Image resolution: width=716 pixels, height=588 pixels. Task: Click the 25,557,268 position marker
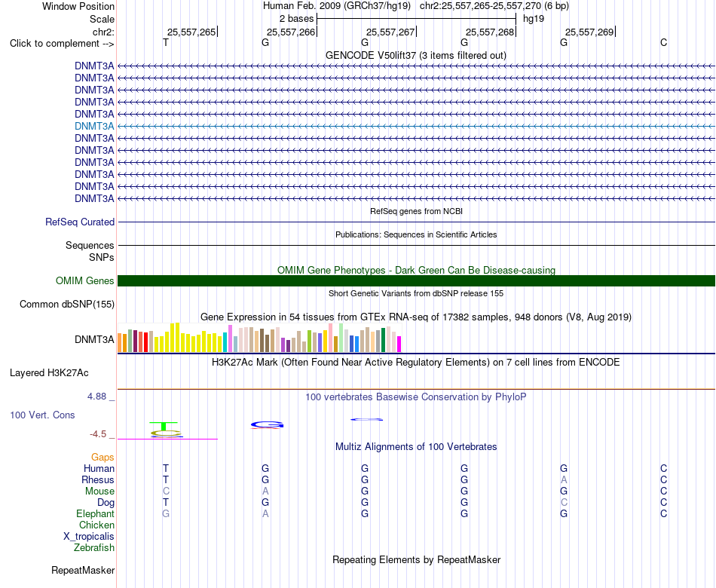490,32
